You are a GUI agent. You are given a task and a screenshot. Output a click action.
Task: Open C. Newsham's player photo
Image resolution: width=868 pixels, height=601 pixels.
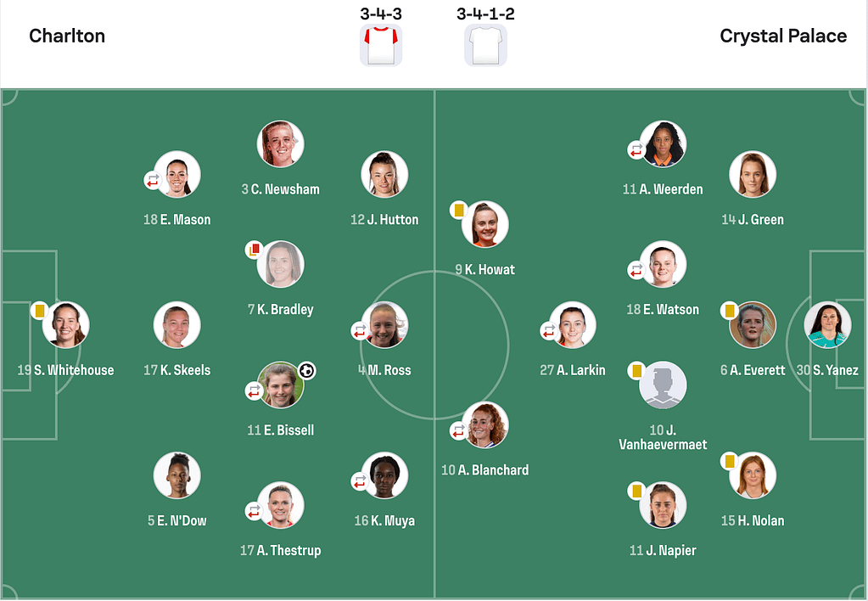[x=280, y=144]
